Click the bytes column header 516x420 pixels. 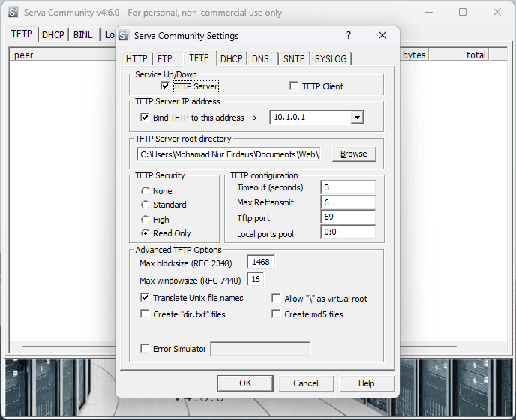pos(414,55)
